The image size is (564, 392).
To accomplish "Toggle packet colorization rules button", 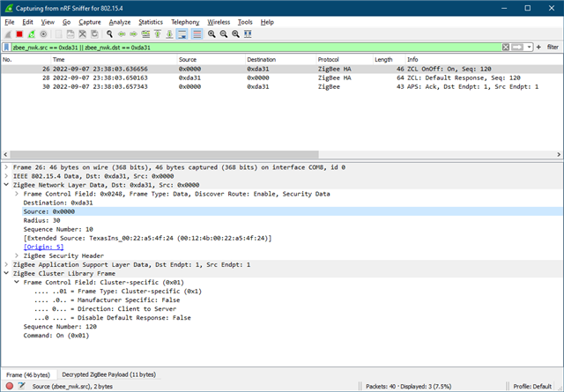I will pos(197,34).
